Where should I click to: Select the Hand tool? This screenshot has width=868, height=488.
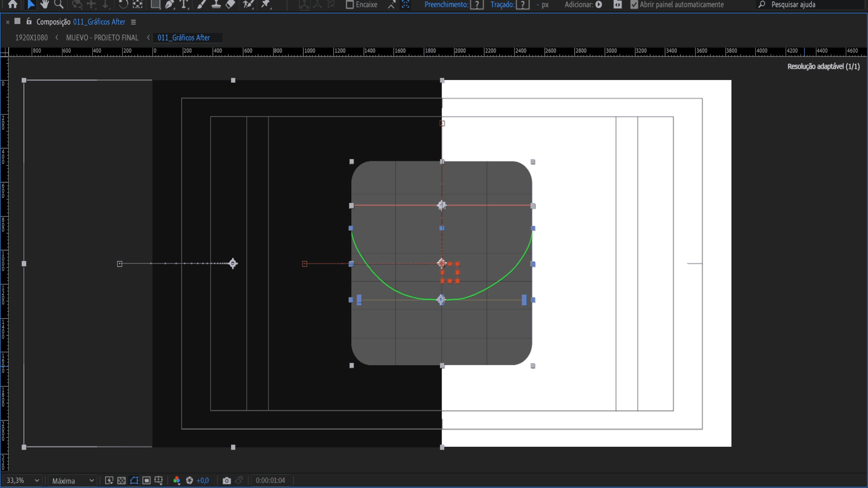44,5
